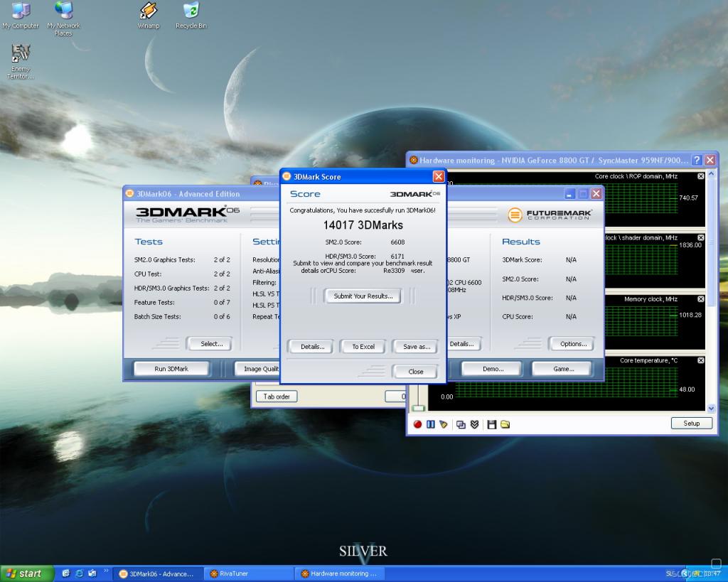This screenshot has height=582, width=728.
Task: Close the Memory clock graph
Action: coord(700,299)
